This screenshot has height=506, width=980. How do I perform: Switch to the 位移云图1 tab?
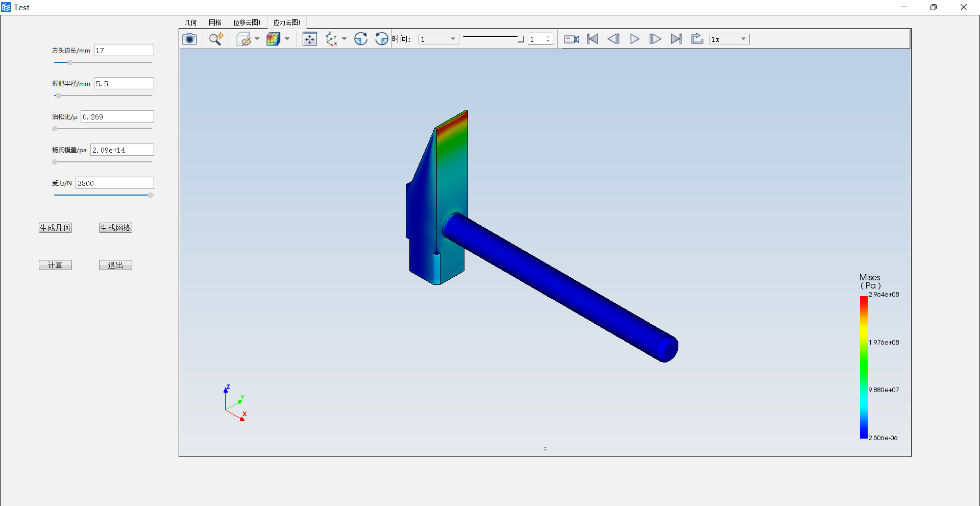247,22
